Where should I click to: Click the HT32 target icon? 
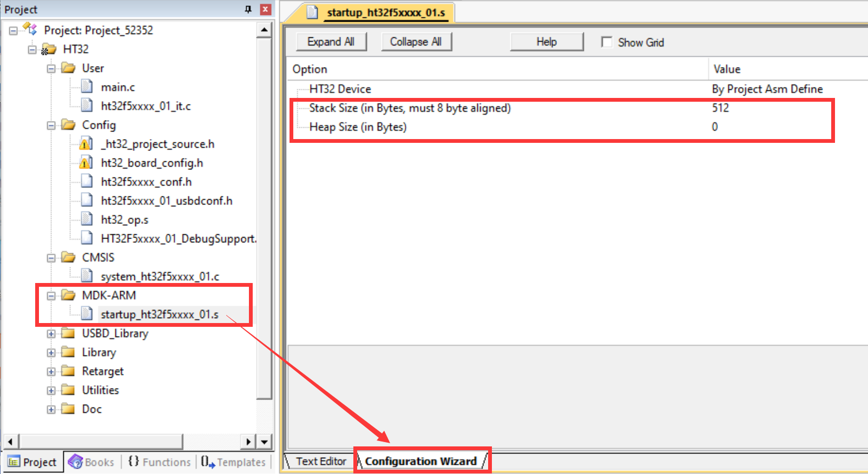(x=49, y=49)
